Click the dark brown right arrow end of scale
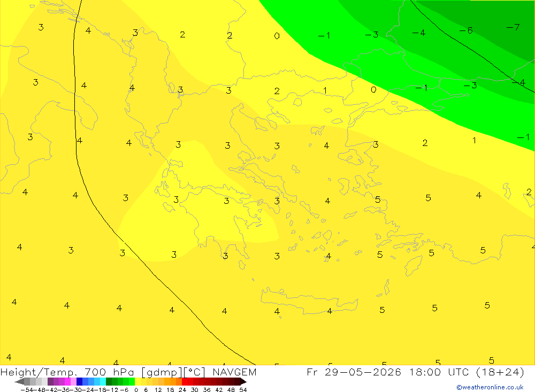535x392 pixels. pos(243,382)
